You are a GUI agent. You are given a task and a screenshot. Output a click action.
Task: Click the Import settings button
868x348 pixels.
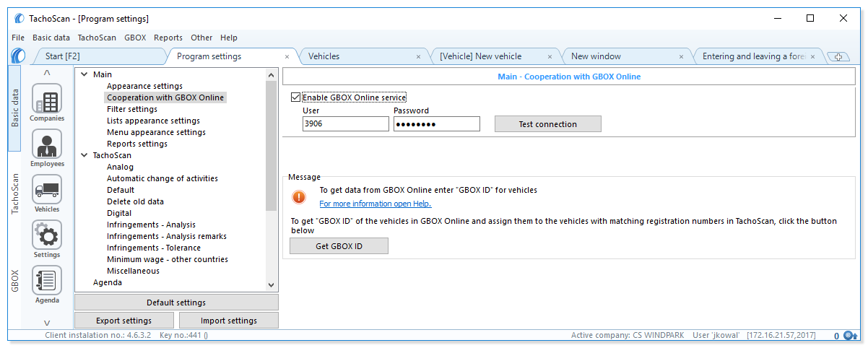pos(228,321)
